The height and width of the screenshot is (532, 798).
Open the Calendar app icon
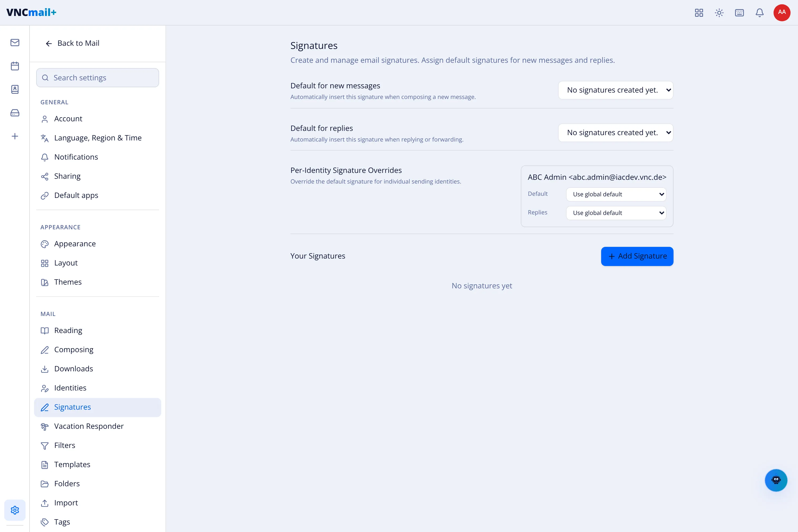tap(15, 66)
